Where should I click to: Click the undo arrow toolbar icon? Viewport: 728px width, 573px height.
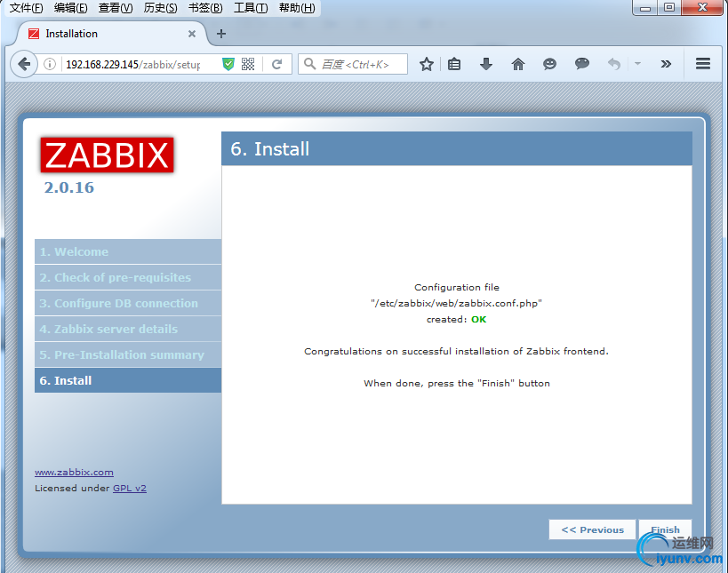click(614, 64)
